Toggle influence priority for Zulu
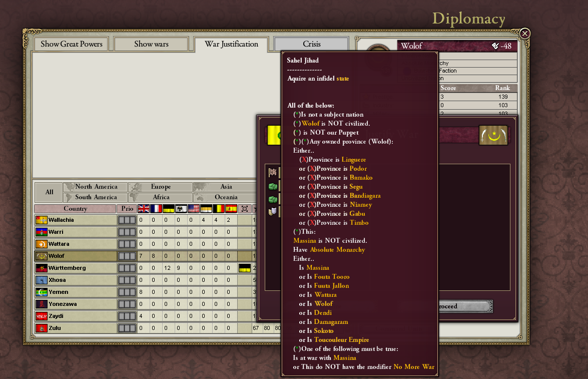Screen dimensions: 588x379 point(126,328)
